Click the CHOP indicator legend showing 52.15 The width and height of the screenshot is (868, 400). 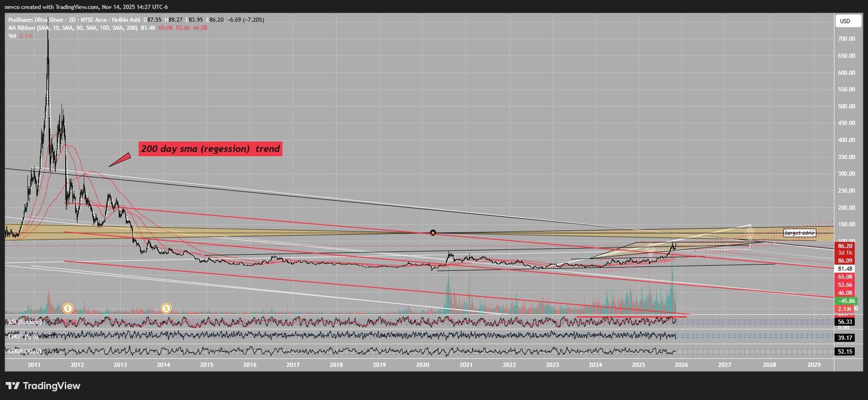(x=33, y=351)
